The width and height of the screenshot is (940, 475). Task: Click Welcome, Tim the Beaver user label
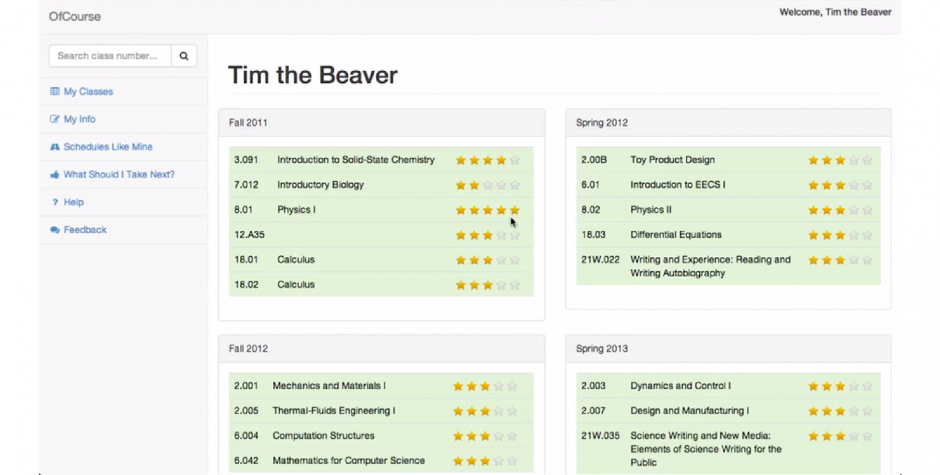click(x=835, y=12)
